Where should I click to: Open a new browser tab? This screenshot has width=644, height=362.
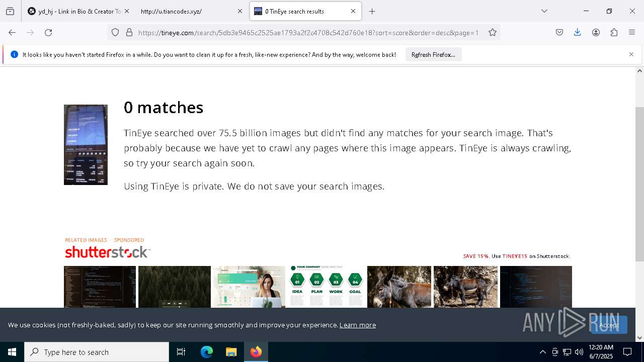pyautogui.click(x=372, y=11)
